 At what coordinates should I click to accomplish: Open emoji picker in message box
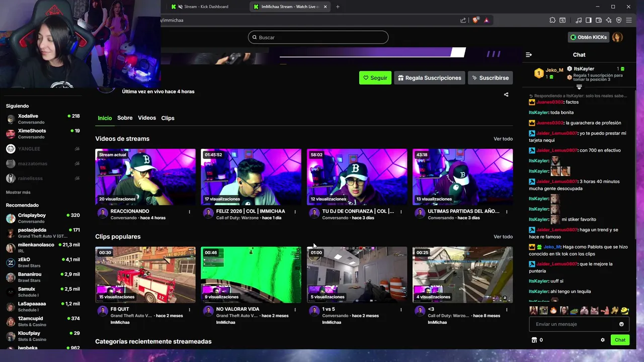pos(621,324)
